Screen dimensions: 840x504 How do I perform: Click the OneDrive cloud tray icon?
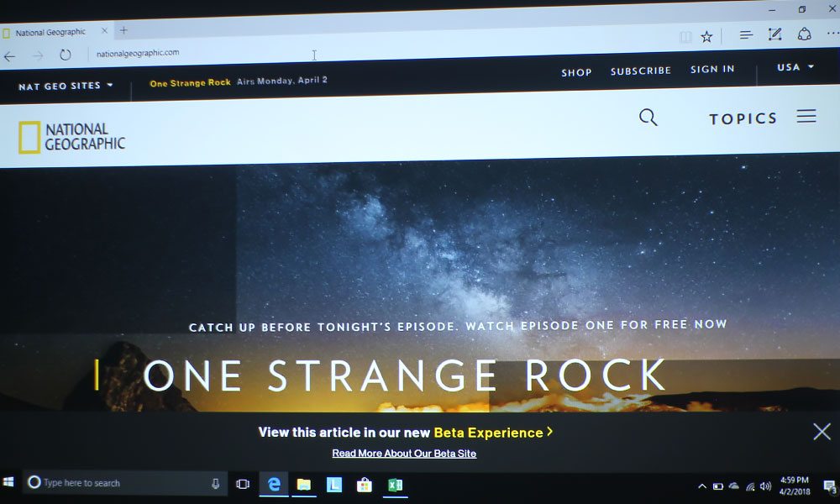pyautogui.click(x=734, y=486)
